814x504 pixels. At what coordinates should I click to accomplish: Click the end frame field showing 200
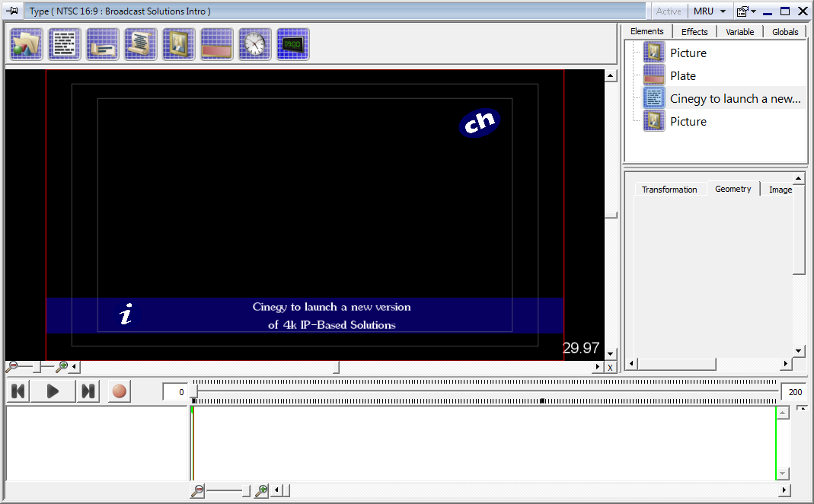click(794, 392)
